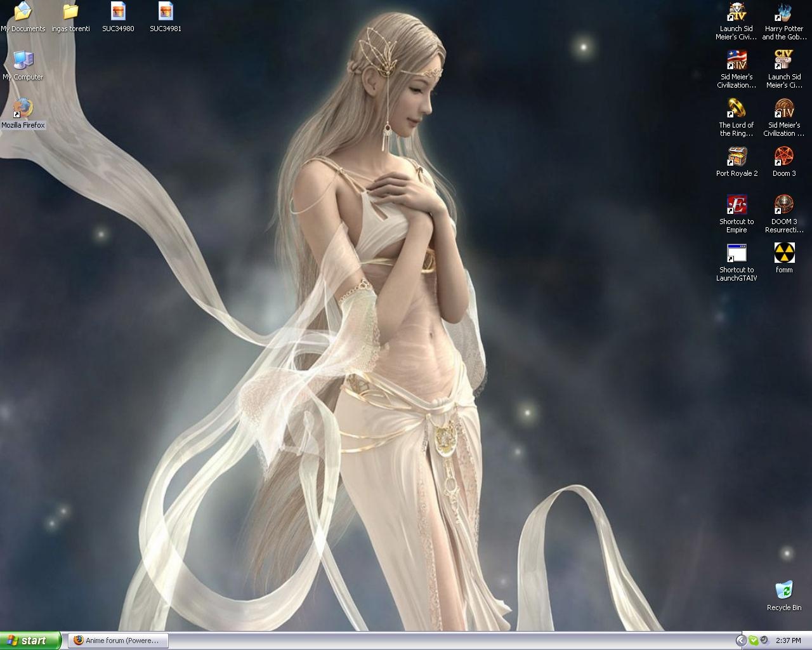Click the green checkmark tray icon

click(x=754, y=640)
